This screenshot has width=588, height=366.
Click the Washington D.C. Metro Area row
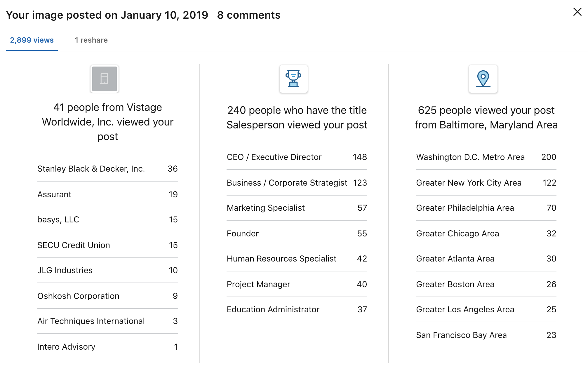click(486, 157)
